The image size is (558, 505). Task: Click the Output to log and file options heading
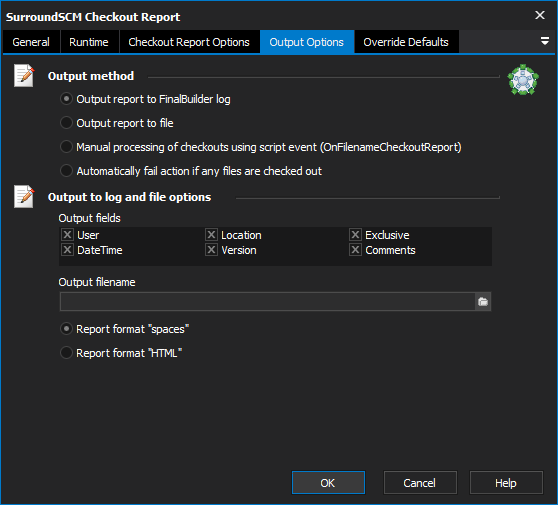(130, 197)
